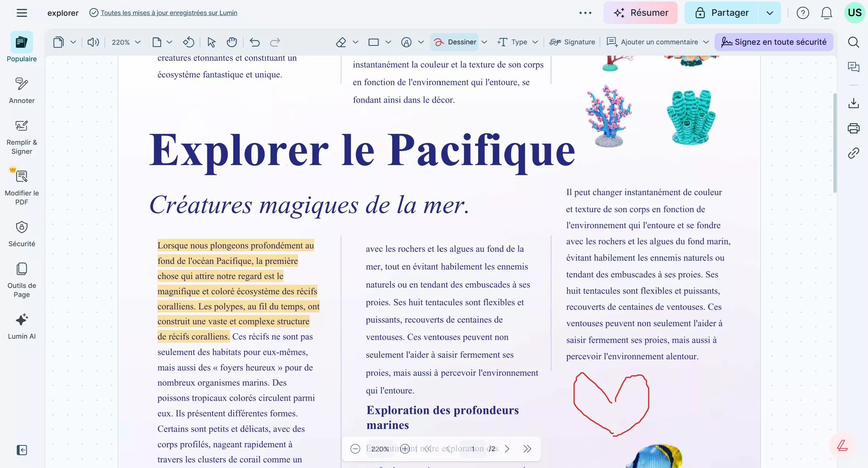Open the search magnifier icon
The image size is (868, 468).
click(x=853, y=42)
